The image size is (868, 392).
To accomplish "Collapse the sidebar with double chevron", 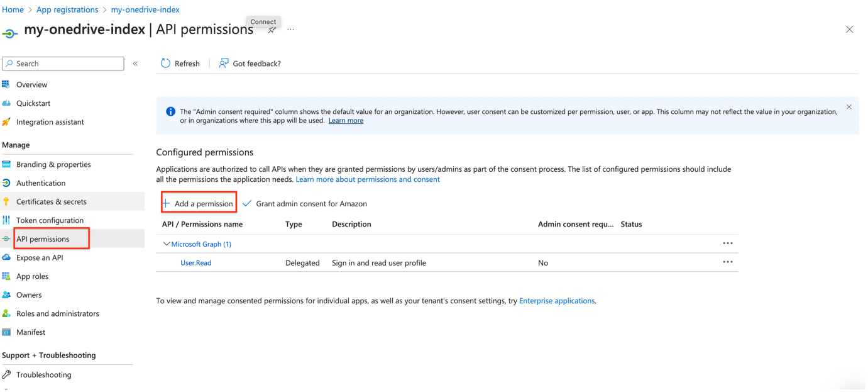I will tap(135, 64).
